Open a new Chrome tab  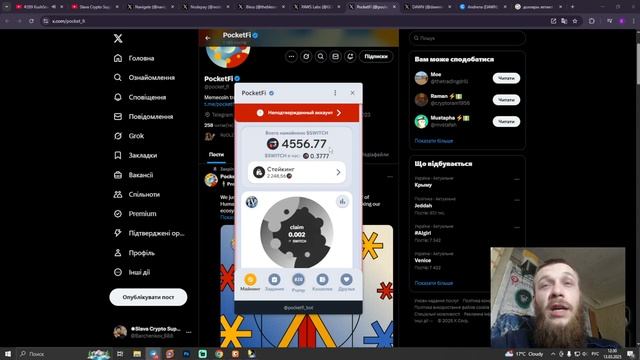click(572, 7)
